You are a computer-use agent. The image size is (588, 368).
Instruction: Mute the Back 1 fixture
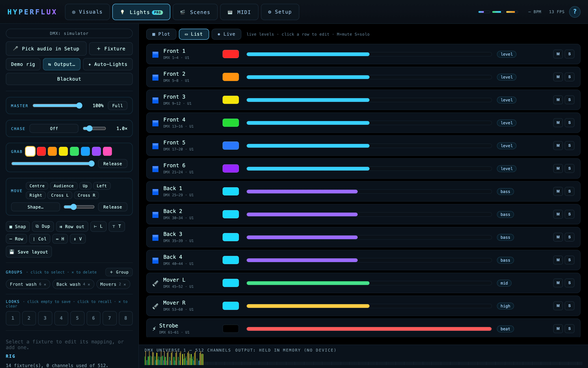tap(558, 191)
